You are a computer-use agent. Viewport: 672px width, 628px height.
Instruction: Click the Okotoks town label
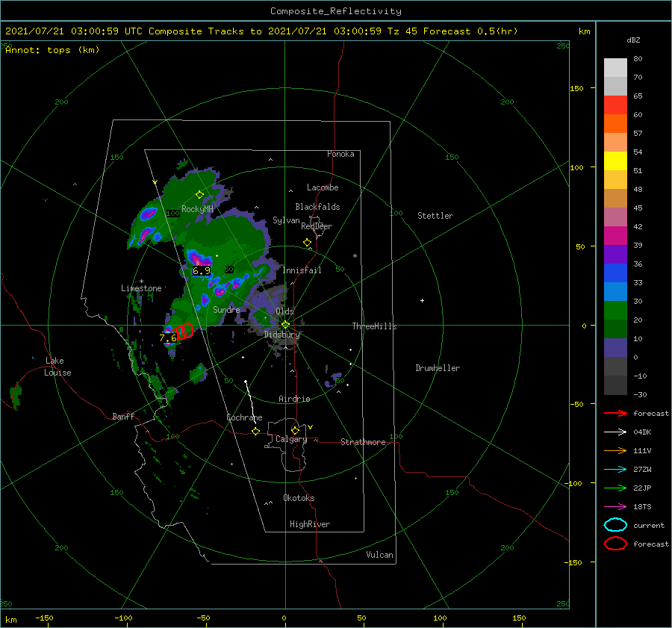(x=299, y=499)
